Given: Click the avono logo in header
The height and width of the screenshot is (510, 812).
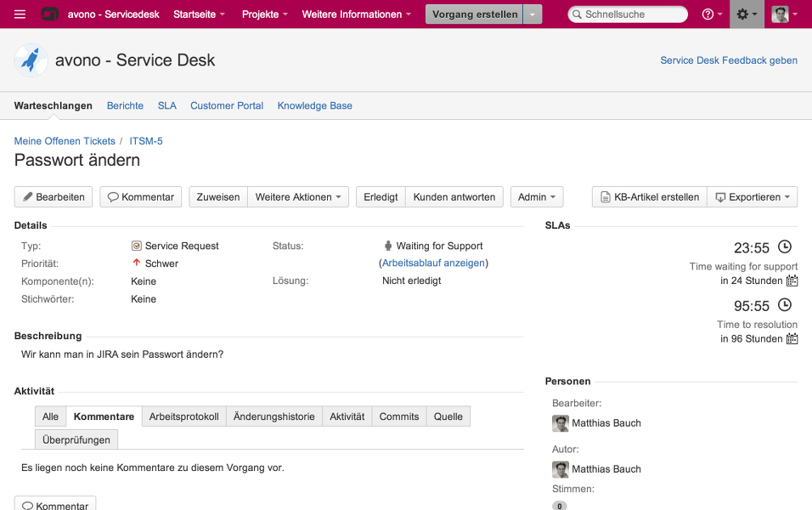Looking at the screenshot, I should (50, 14).
